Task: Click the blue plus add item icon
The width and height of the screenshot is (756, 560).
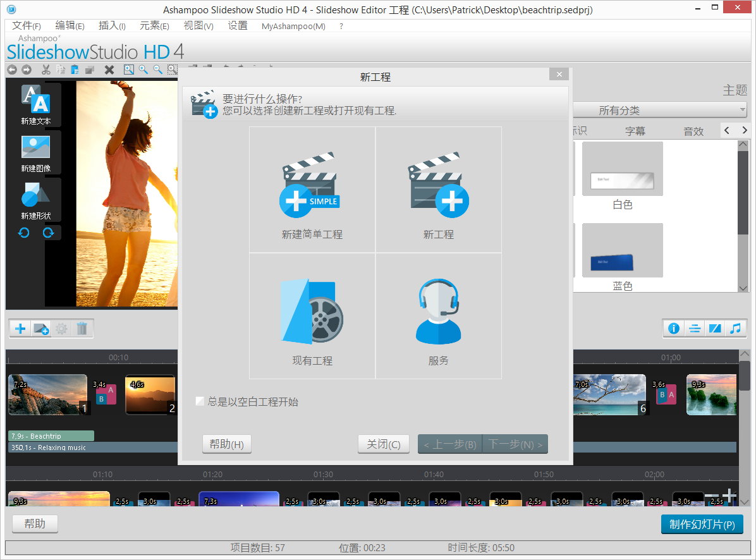Action: (x=19, y=329)
